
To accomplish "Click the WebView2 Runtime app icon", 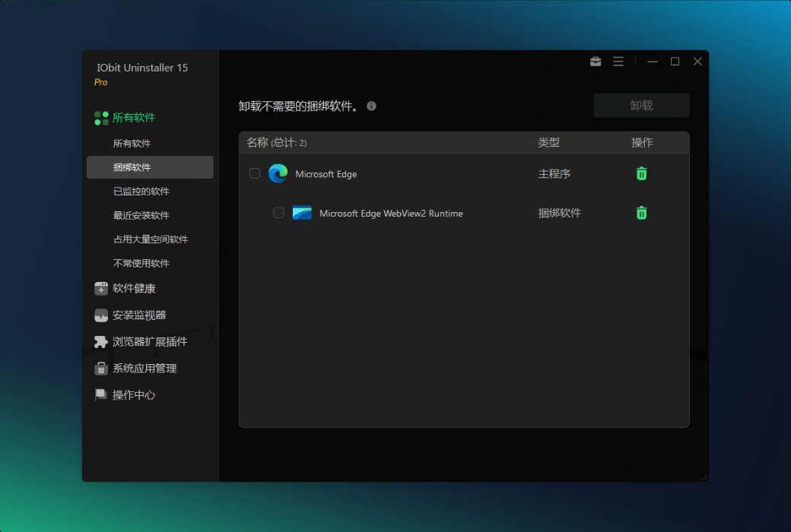I will [302, 213].
